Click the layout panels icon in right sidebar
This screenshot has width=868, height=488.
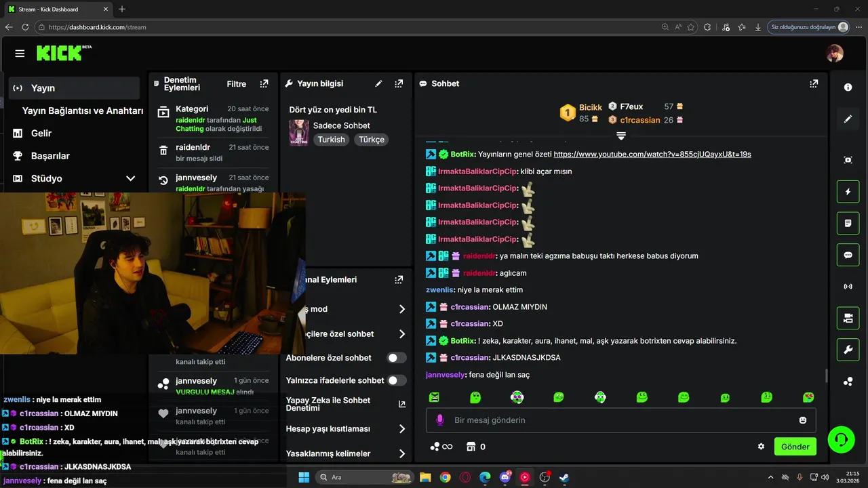848,318
